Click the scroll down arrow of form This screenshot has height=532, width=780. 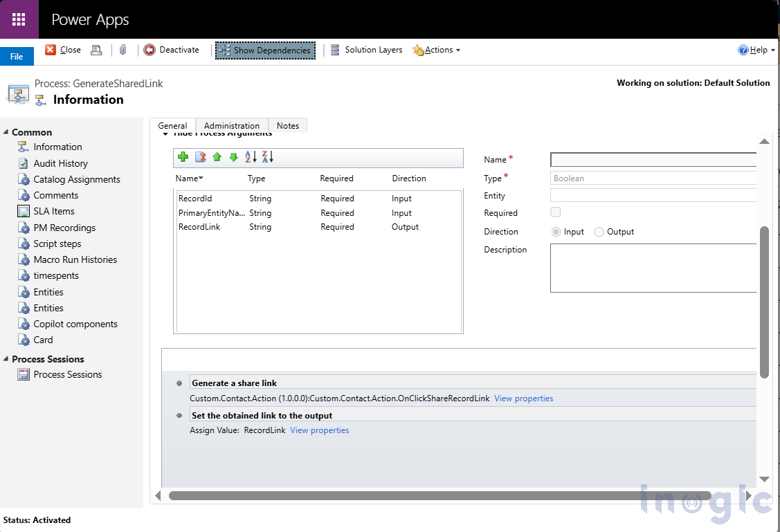coord(765,479)
